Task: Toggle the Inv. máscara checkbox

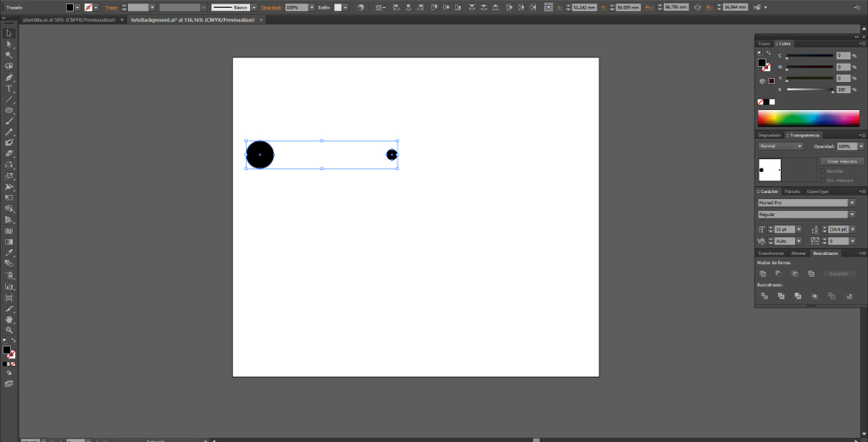Action: click(822, 180)
